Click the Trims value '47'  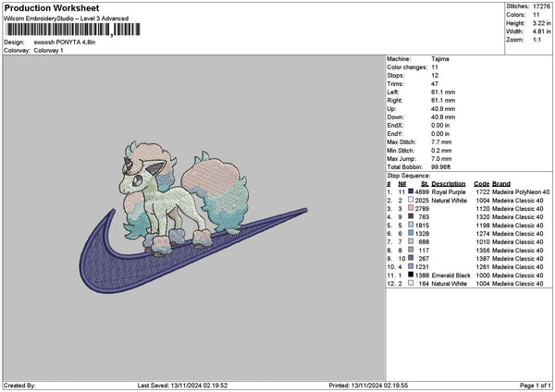point(435,84)
